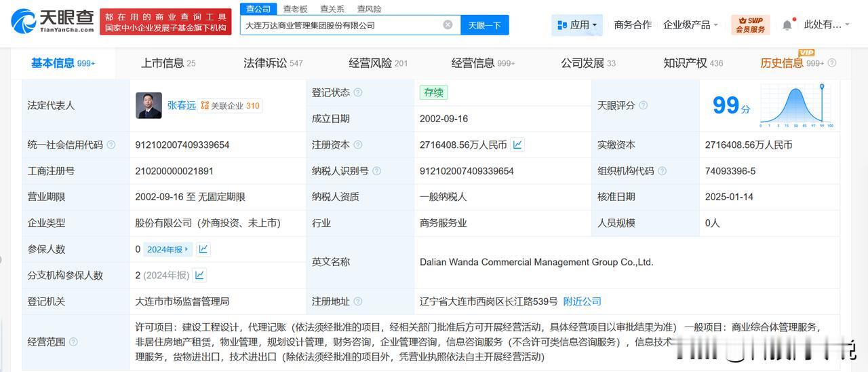Expand the 此处有 user menu
The image size is (868, 372).
pyautogui.click(x=827, y=25)
